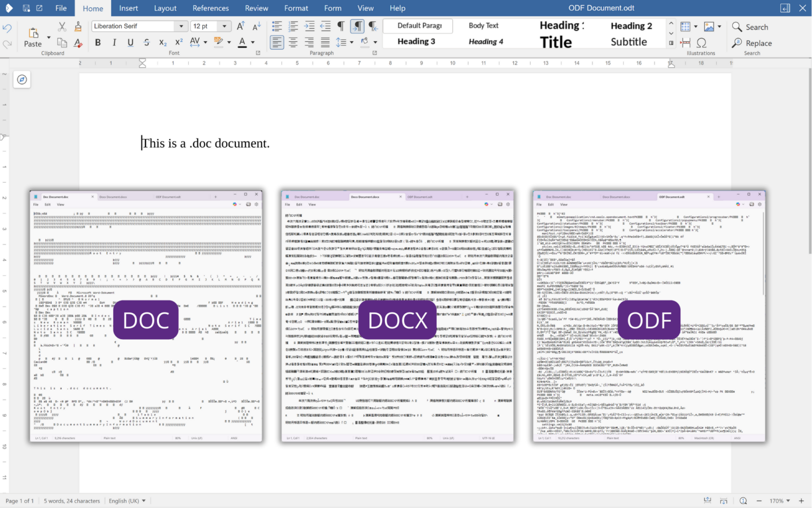
Task: Open the Liberation Serif font dropdown
Action: coord(181,25)
